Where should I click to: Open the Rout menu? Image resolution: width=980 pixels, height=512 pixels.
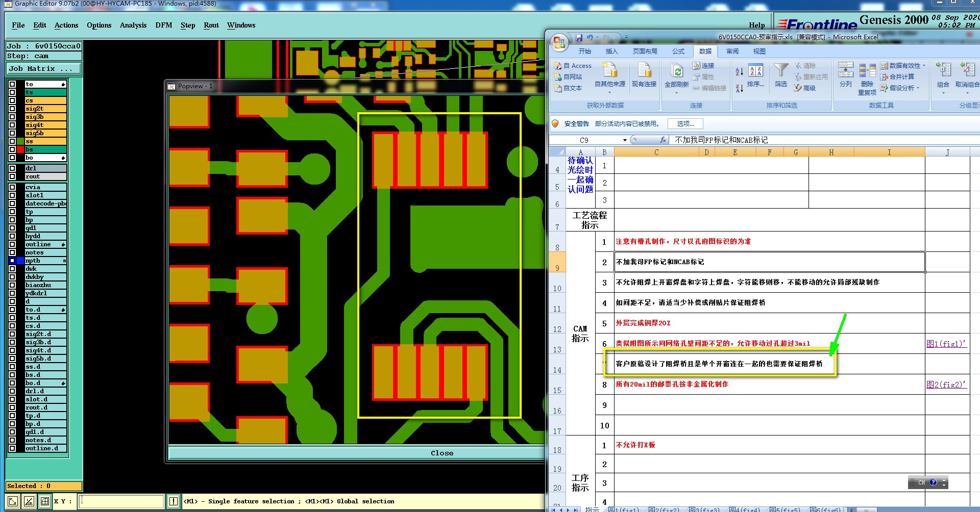pyautogui.click(x=211, y=25)
